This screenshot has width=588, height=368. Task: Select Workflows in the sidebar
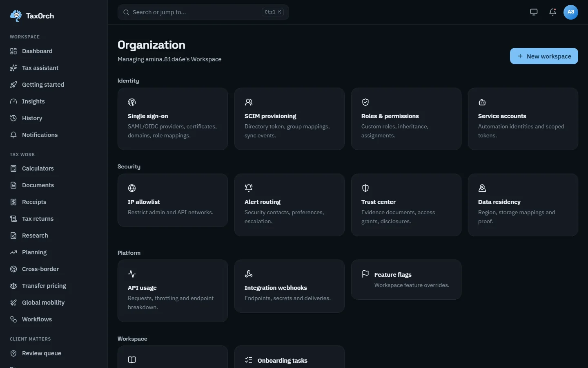54,319
